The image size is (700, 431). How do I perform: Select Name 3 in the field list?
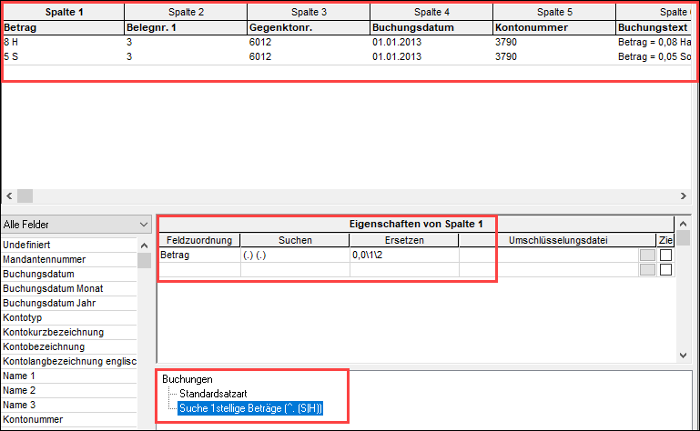pyautogui.click(x=69, y=405)
